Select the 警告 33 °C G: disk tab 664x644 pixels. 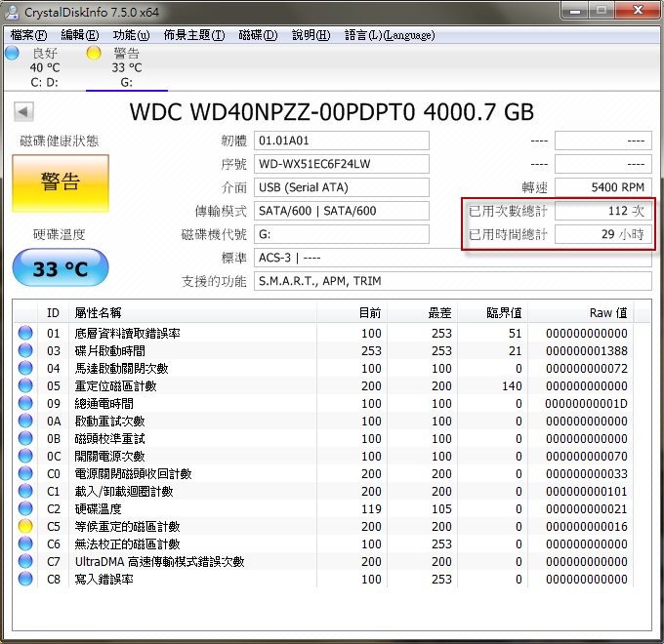click(x=127, y=67)
